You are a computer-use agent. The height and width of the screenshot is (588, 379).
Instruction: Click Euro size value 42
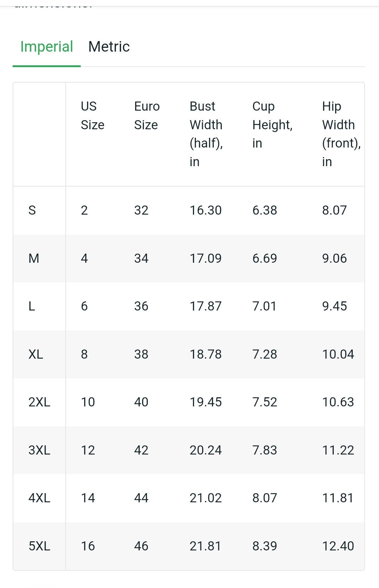click(141, 450)
